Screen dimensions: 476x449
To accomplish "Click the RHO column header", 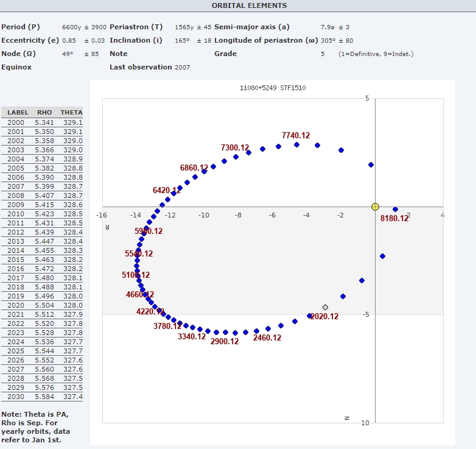I will tap(44, 113).
